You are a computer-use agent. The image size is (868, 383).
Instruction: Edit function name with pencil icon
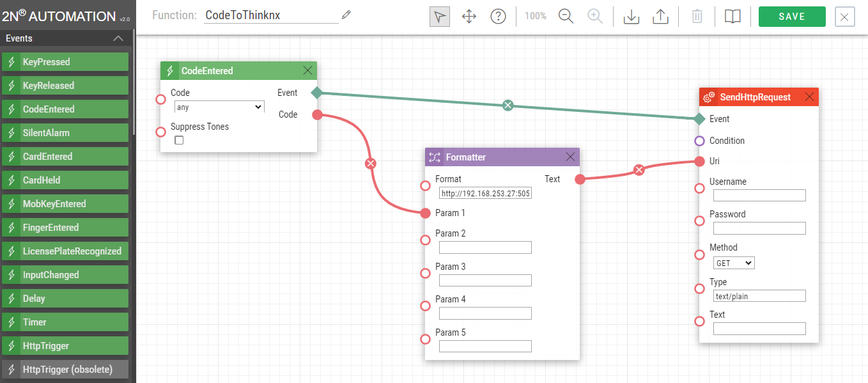coord(346,15)
